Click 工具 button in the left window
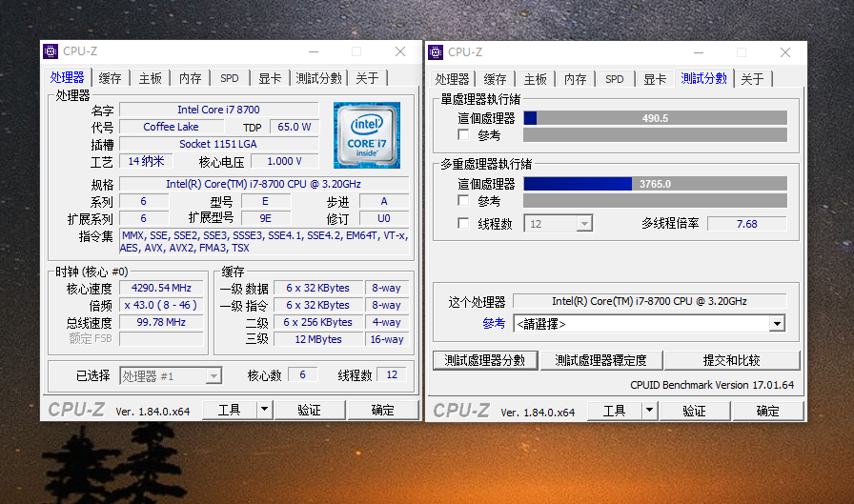854x504 pixels. (230, 410)
